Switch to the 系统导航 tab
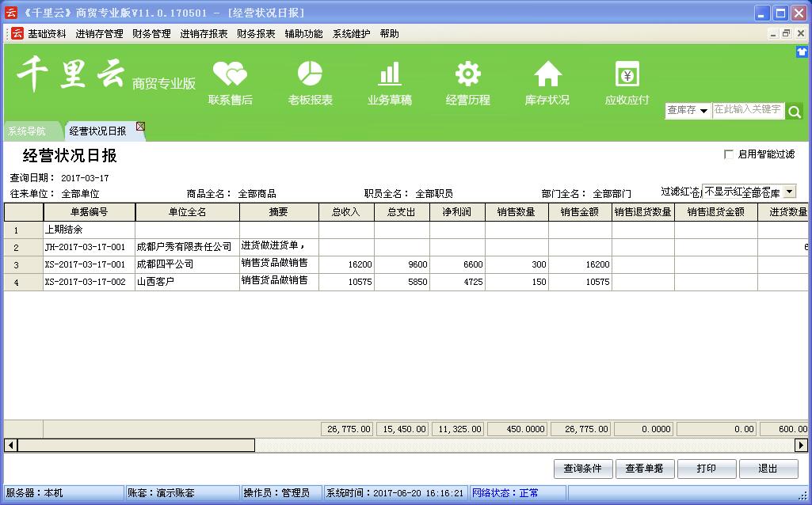 [27, 131]
